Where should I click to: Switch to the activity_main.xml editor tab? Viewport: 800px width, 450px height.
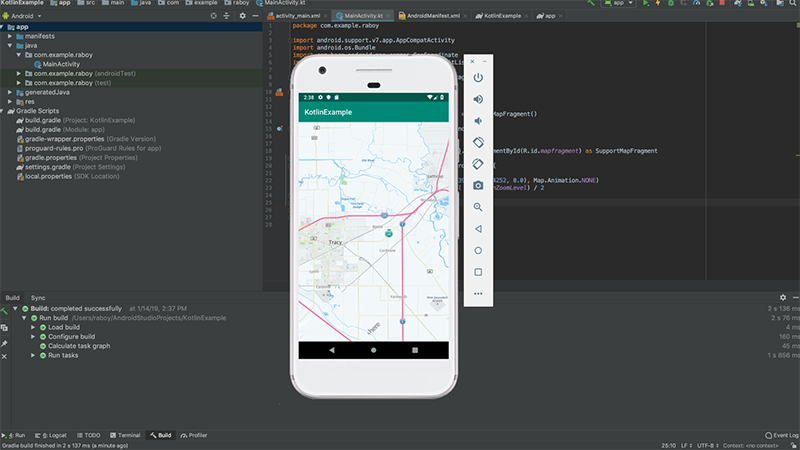click(297, 17)
